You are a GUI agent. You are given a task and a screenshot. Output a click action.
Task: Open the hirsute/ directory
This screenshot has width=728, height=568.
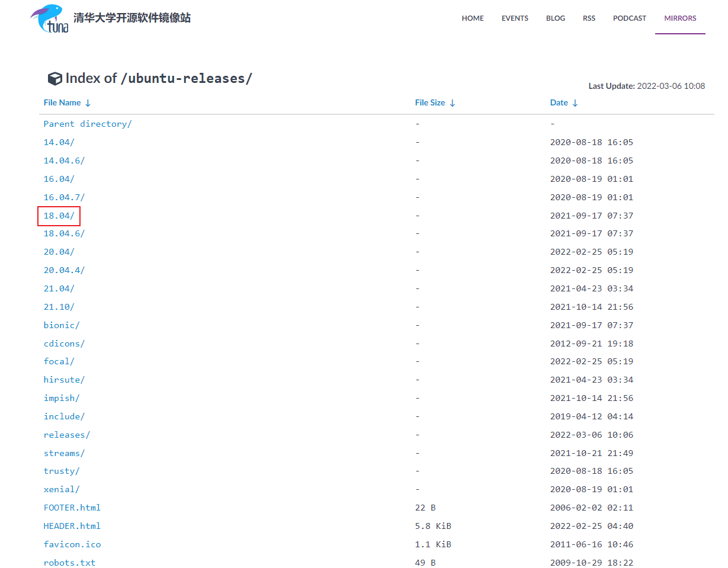[x=64, y=380]
